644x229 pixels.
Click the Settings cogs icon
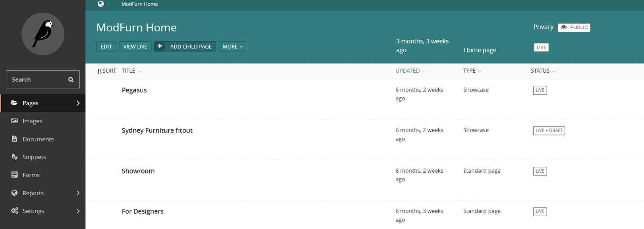point(14,211)
